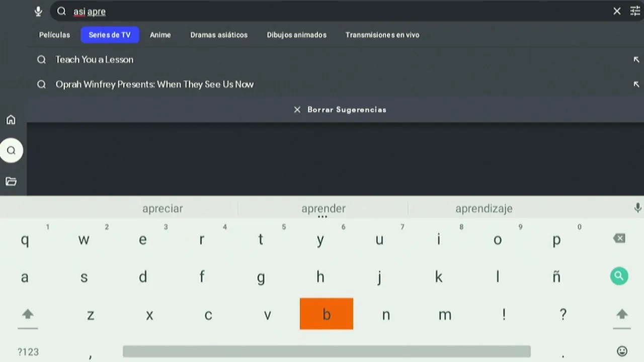Image resolution: width=644 pixels, height=362 pixels.
Task: Tap the 'i' key
Action: pos(438,239)
